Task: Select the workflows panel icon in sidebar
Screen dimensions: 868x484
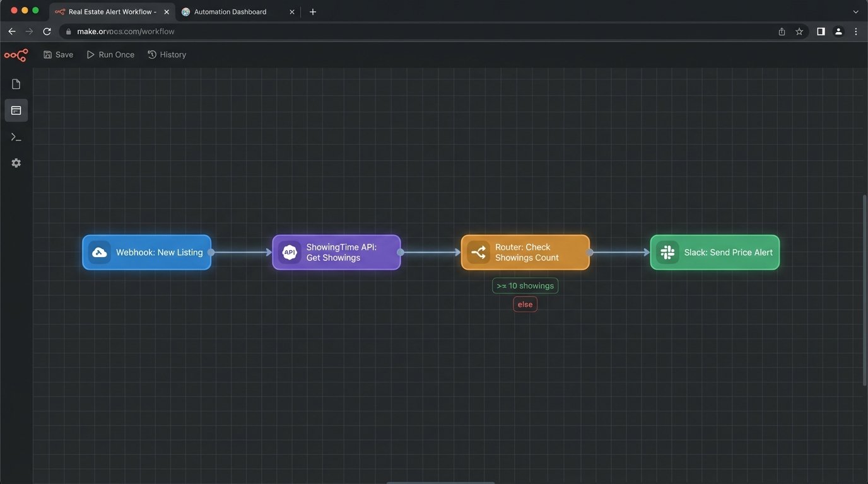Action: (16, 110)
